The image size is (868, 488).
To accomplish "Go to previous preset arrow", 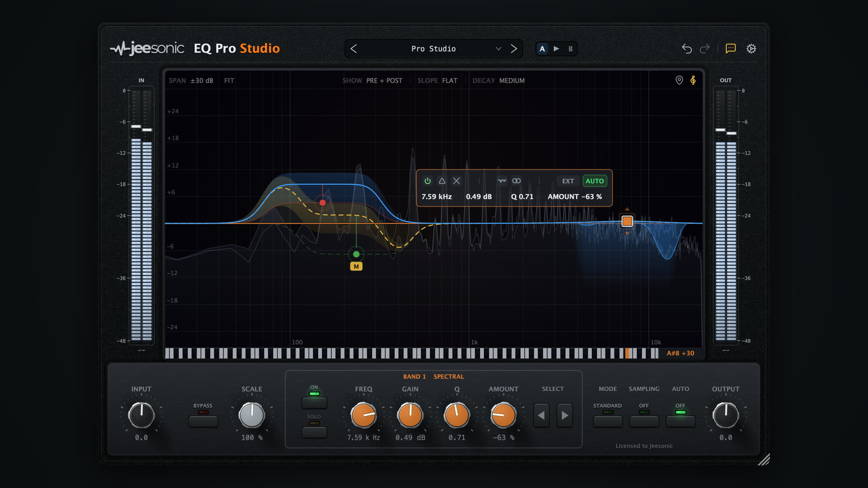I will tap(354, 49).
